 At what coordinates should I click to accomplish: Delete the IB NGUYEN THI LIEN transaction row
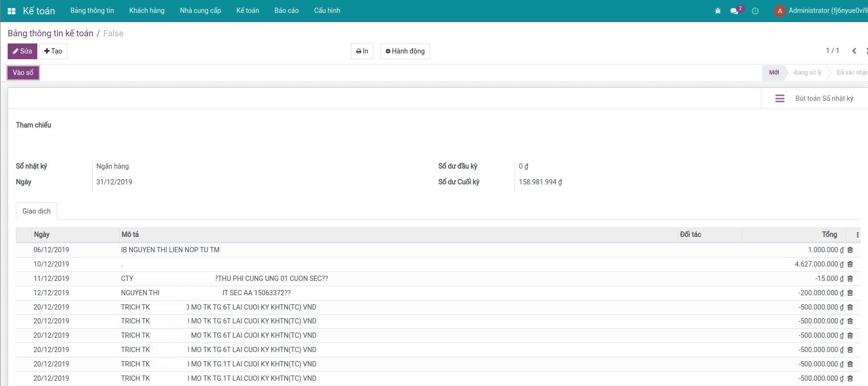click(x=850, y=250)
